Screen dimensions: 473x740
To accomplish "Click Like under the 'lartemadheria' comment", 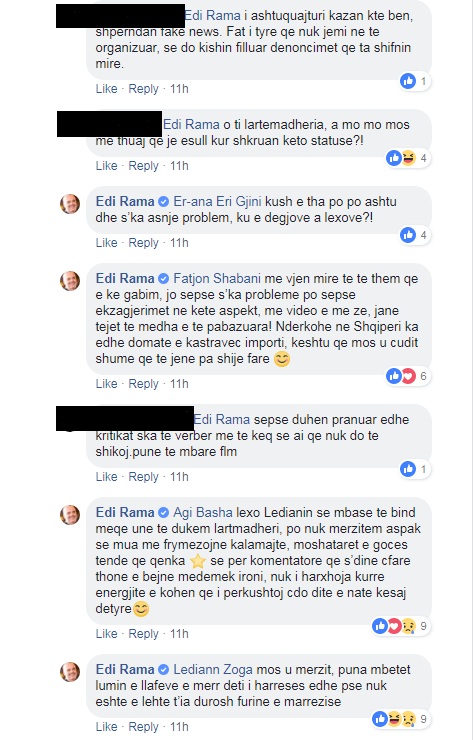I will [x=106, y=166].
